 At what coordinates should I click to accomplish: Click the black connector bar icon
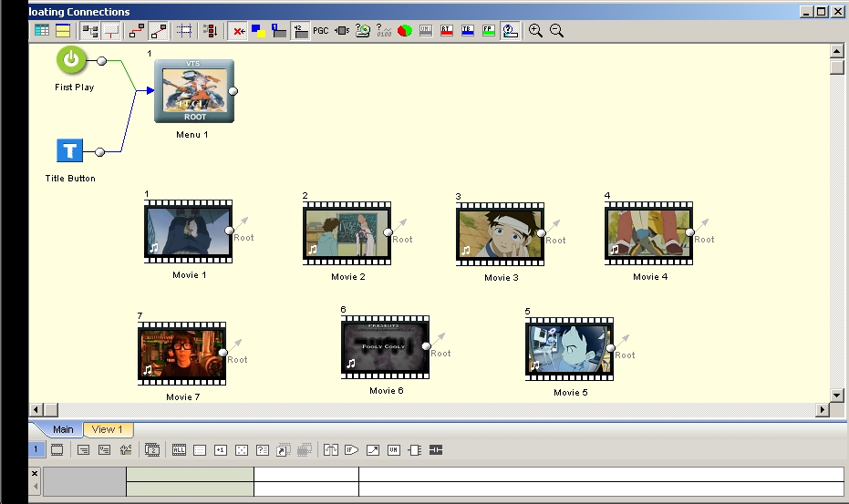pos(436,450)
